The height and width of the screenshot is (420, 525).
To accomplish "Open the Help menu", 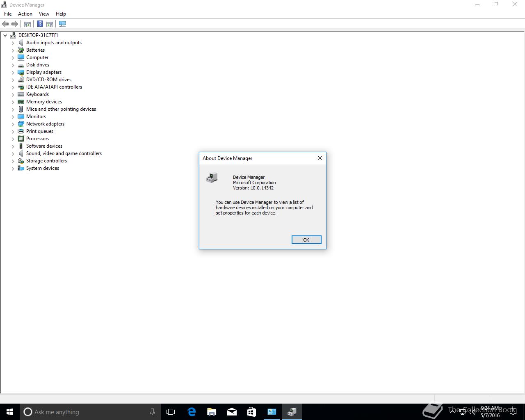I will 61,14.
